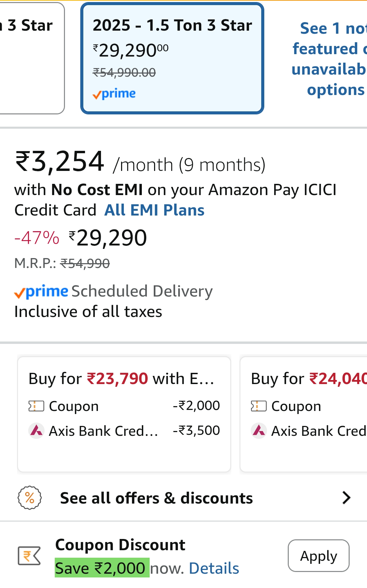Open See all offers & discounts

coord(156,498)
